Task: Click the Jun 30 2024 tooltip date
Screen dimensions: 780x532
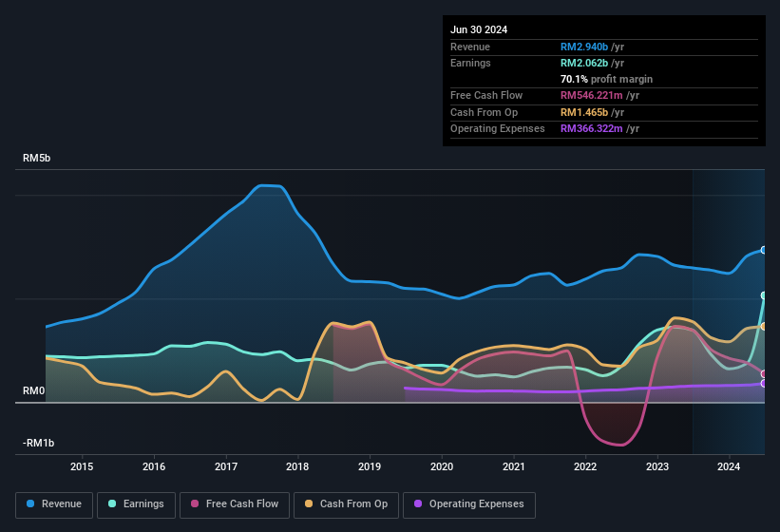Action: 479,29
